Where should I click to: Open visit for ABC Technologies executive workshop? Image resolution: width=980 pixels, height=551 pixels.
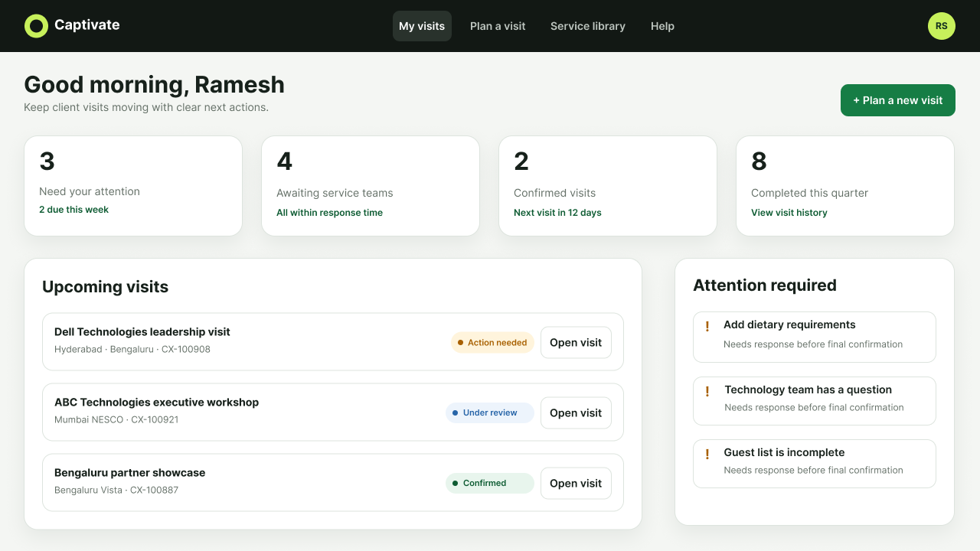click(x=576, y=413)
